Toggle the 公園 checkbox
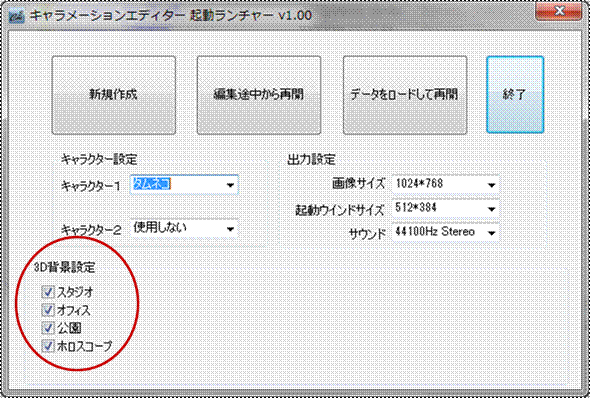 pos(48,328)
